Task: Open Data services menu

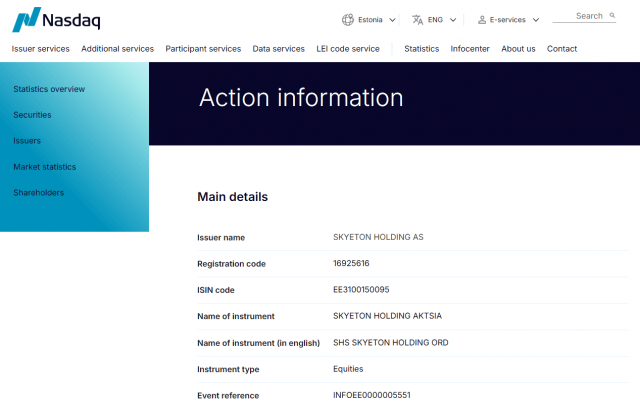Action: tap(278, 49)
